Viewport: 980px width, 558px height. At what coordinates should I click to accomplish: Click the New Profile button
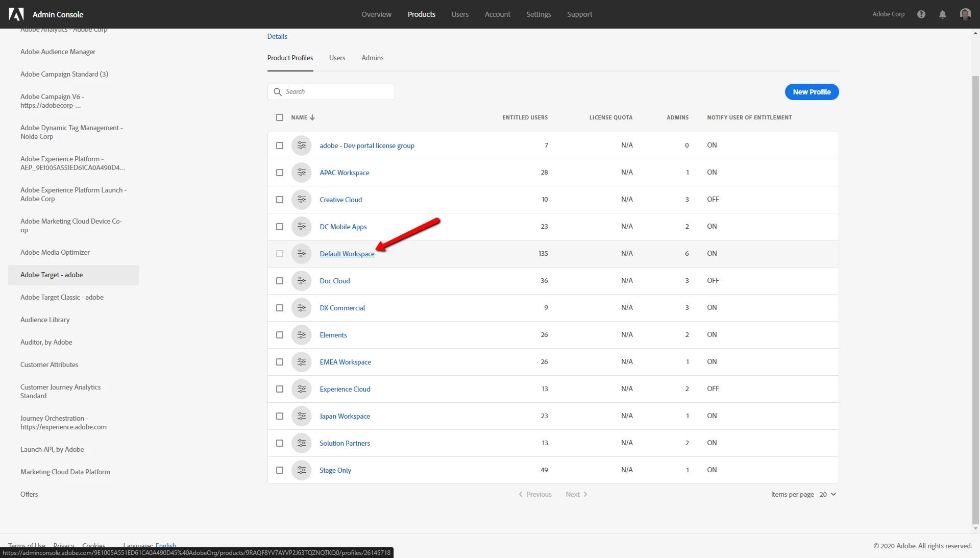click(x=812, y=92)
